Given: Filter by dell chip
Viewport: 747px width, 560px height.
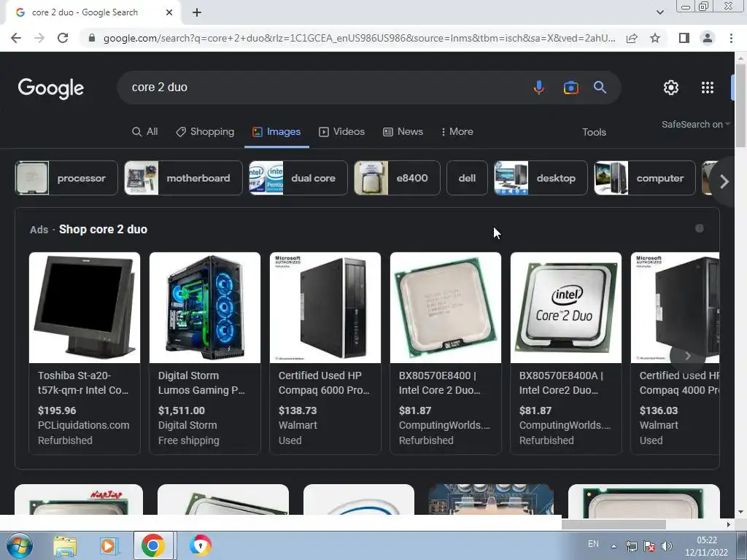Looking at the screenshot, I should 467,178.
